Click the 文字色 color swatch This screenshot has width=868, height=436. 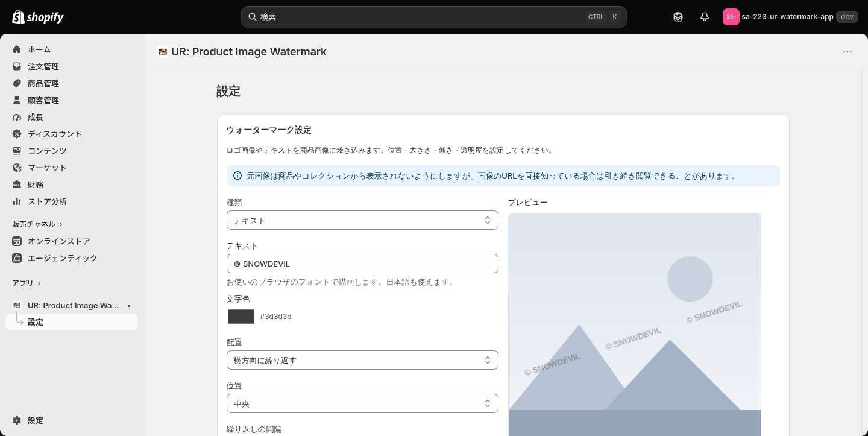click(241, 317)
